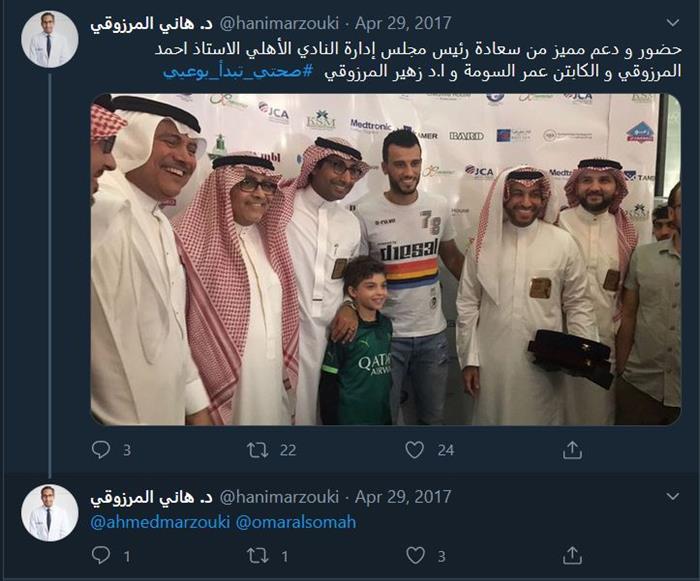Like the first tweet with 24 likes

pos(415,450)
